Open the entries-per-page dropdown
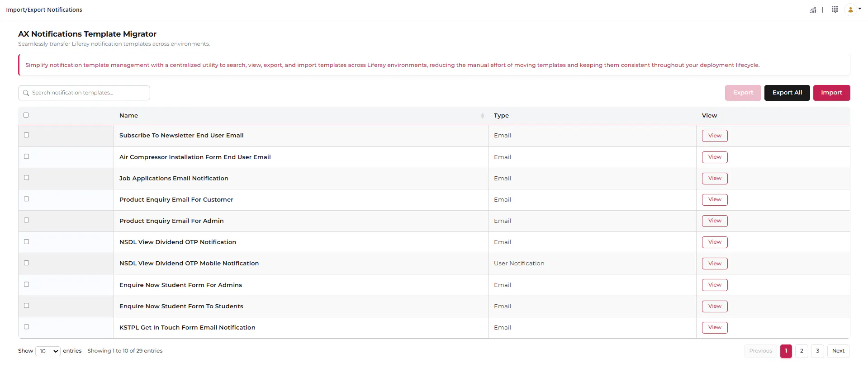Viewport: 868px width, 377px height. point(48,351)
